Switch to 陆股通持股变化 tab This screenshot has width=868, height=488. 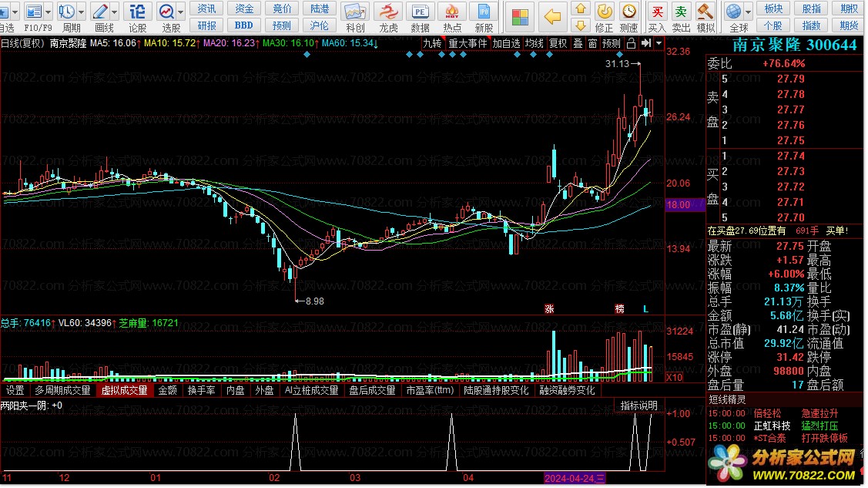[496, 391]
